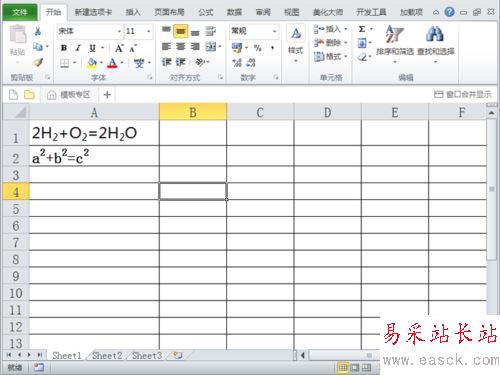
Task: Open the number format 常规 dropdown
Action: point(274,31)
